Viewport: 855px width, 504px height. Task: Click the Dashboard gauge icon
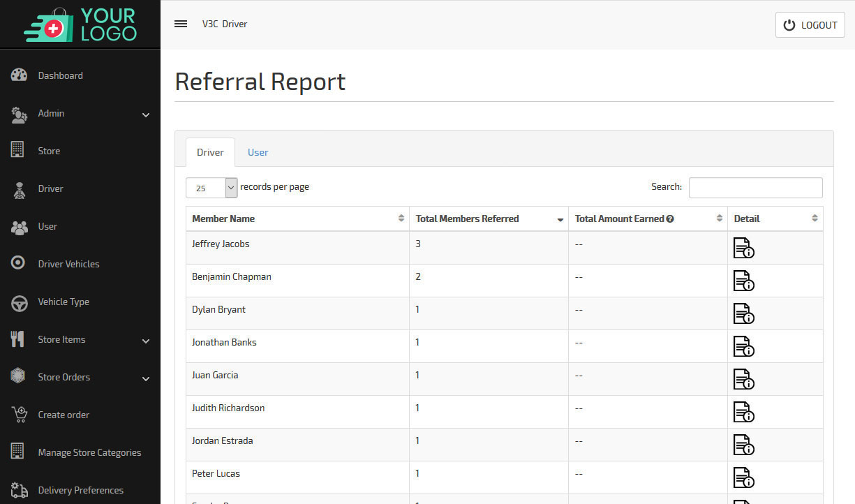click(19, 75)
